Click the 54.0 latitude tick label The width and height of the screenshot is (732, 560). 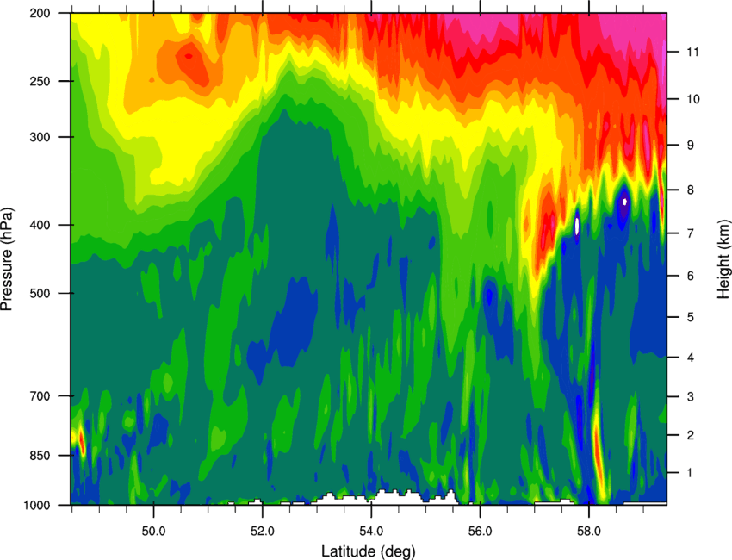(x=371, y=532)
